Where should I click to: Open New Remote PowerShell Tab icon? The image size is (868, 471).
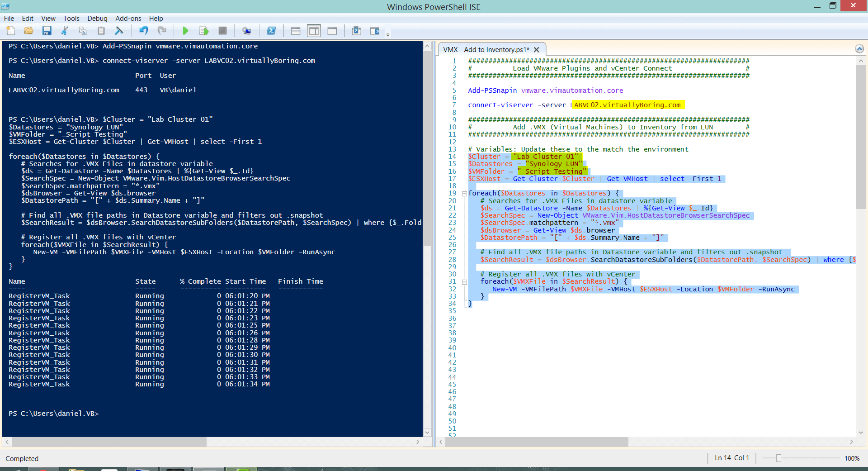click(246, 31)
